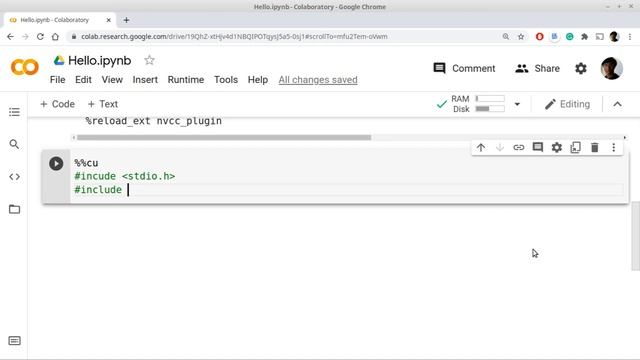Screen dimensions: 640x360
Task: Expand the runtime connection dropdown arrow
Action: (x=517, y=104)
